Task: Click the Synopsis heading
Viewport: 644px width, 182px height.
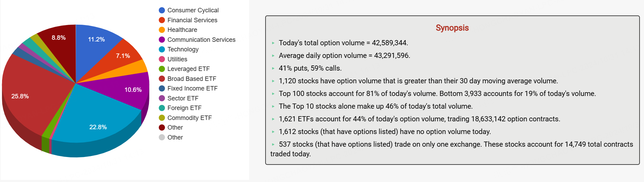Action: click(452, 28)
